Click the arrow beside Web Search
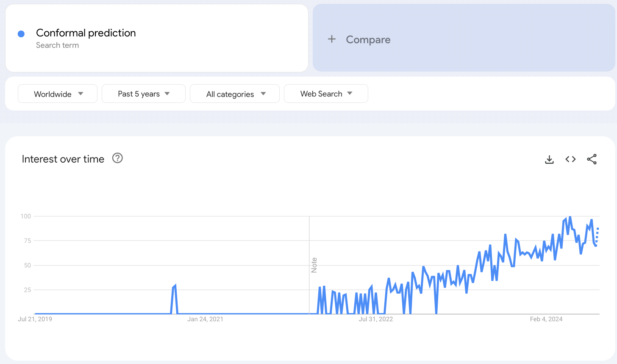617x364 pixels. tap(350, 94)
